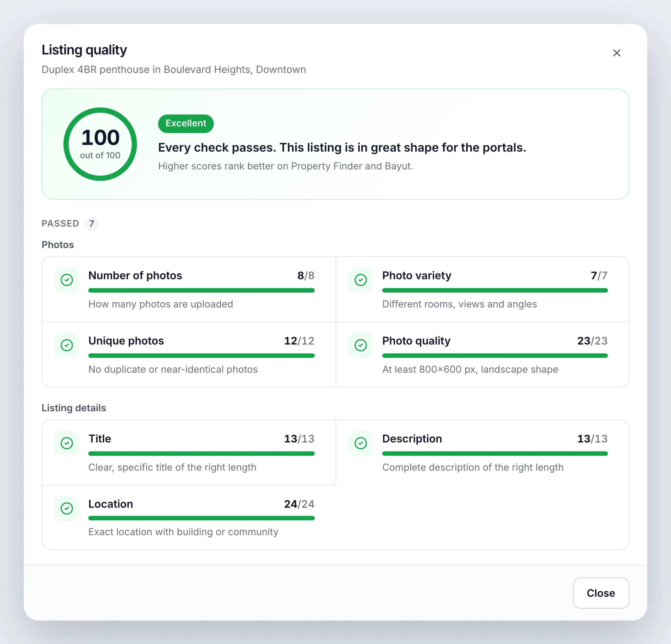
Task: Click 'Complete description of the right length'
Action: [473, 467]
